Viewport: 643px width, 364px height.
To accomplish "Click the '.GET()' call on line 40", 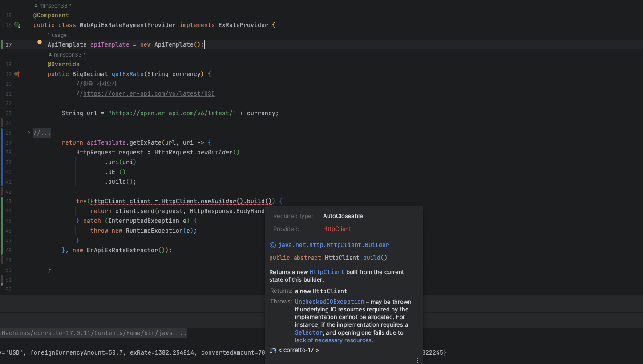I will tap(115, 172).
